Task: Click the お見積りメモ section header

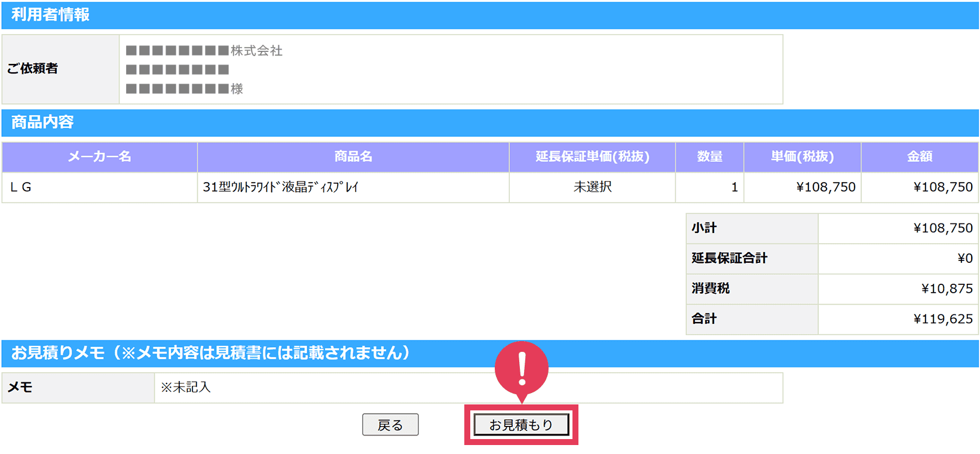Action: [x=490, y=353]
